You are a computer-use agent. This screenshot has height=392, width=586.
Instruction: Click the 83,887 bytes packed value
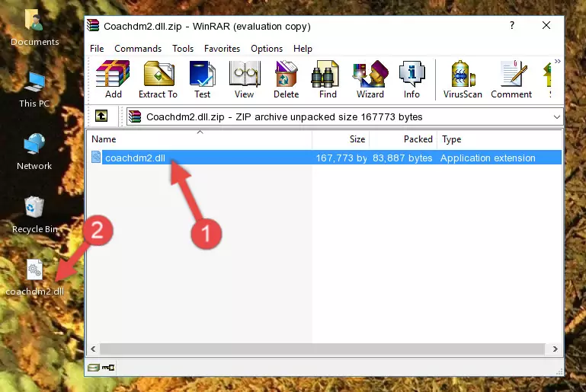[x=402, y=158]
